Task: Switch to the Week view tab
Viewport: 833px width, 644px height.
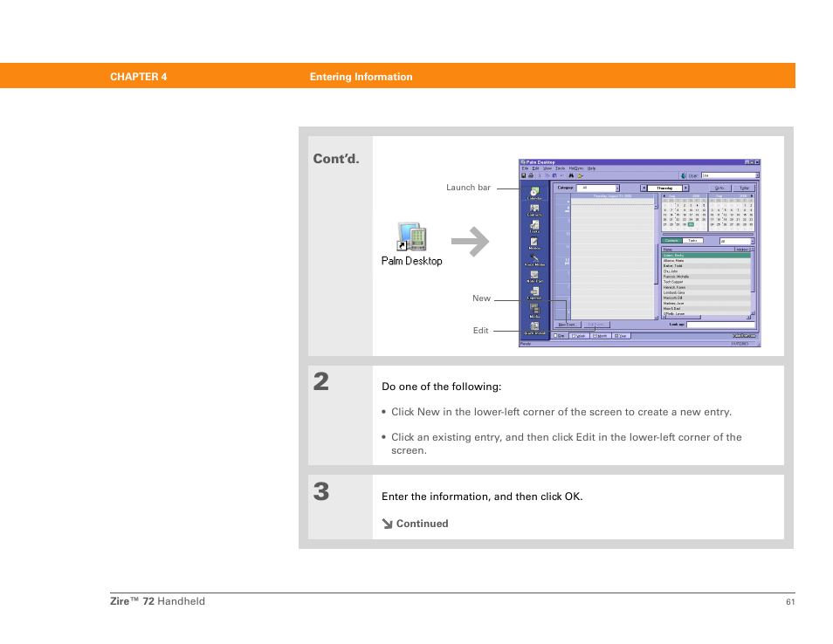Action: tap(579, 336)
